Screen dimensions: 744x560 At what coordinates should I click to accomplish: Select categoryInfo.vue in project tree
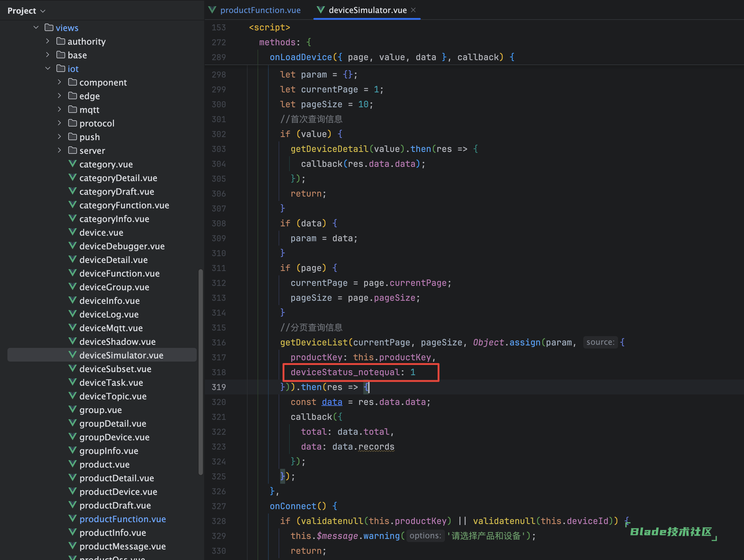pos(114,219)
